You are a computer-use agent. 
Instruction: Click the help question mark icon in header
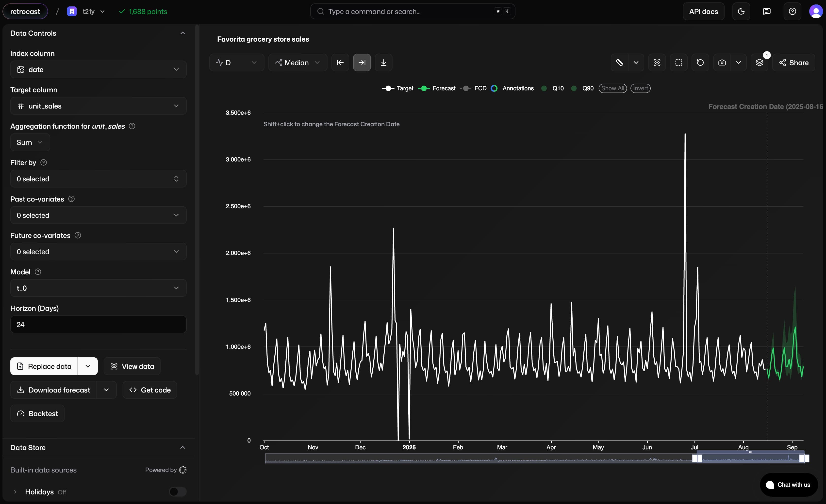point(793,11)
